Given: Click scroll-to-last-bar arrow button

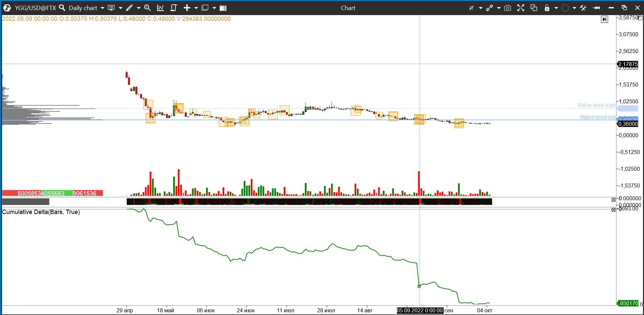Looking at the screenshot, I should (x=604, y=19).
